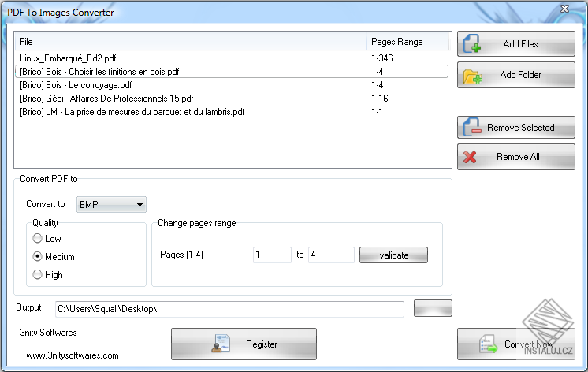Browse output folder with the ... button

coord(433,309)
